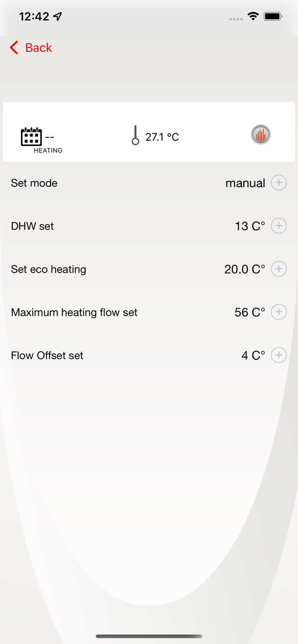
Task: Tap the 4 C° flow offset value
Action: pos(253,355)
